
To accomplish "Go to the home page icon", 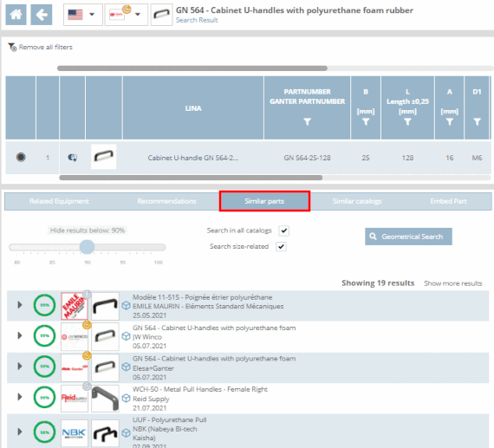I will (x=16, y=15).
